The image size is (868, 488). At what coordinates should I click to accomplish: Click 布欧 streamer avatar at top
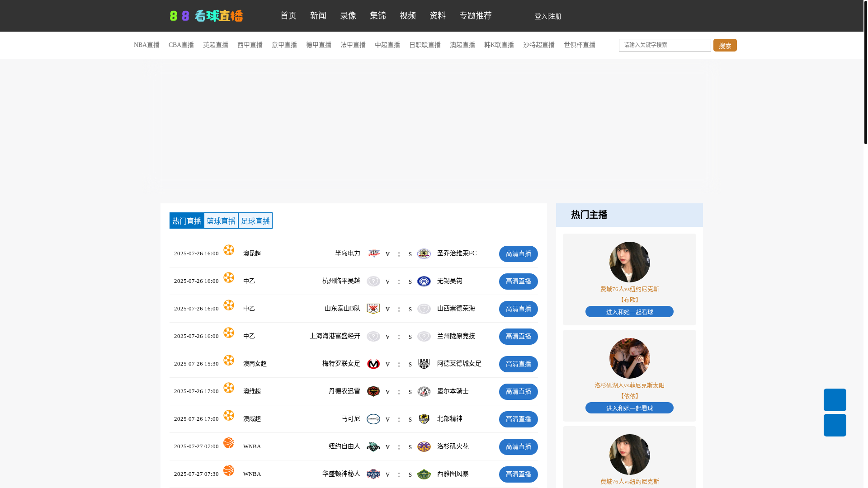630,262
